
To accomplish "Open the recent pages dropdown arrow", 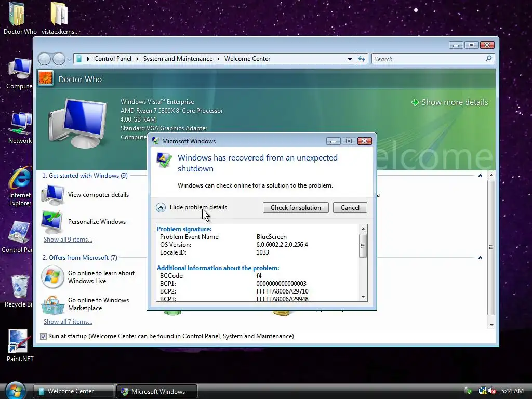I will tap(69, 59).
